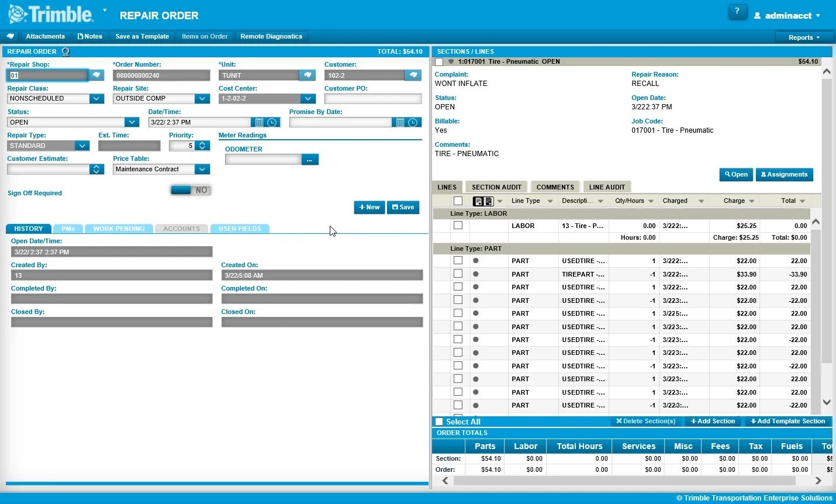The height and width of the screenshot is (504, 836).
Task: Switch to the SECTION AUDIT tab
Action: pyautogui.click(x=496, y=187)
